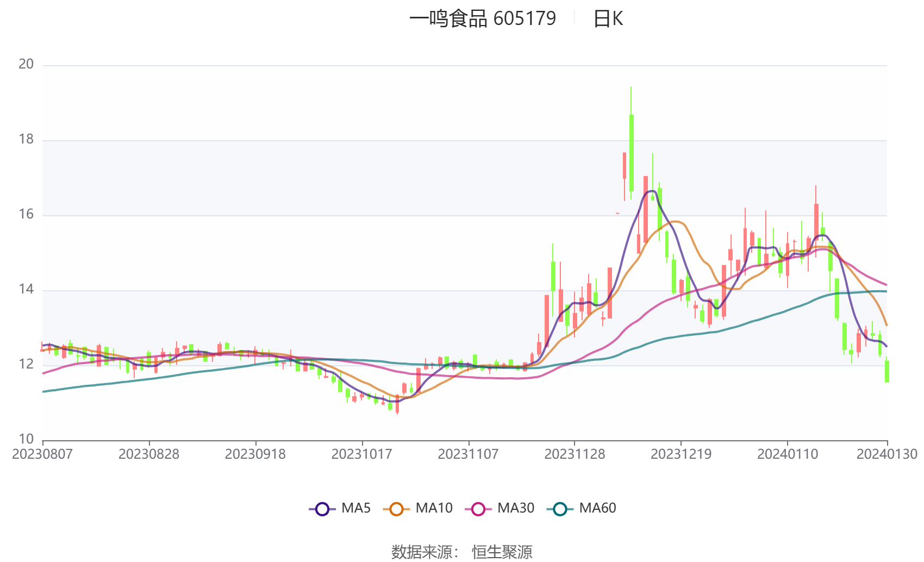Toggle the MA10 legend marker

396,509
